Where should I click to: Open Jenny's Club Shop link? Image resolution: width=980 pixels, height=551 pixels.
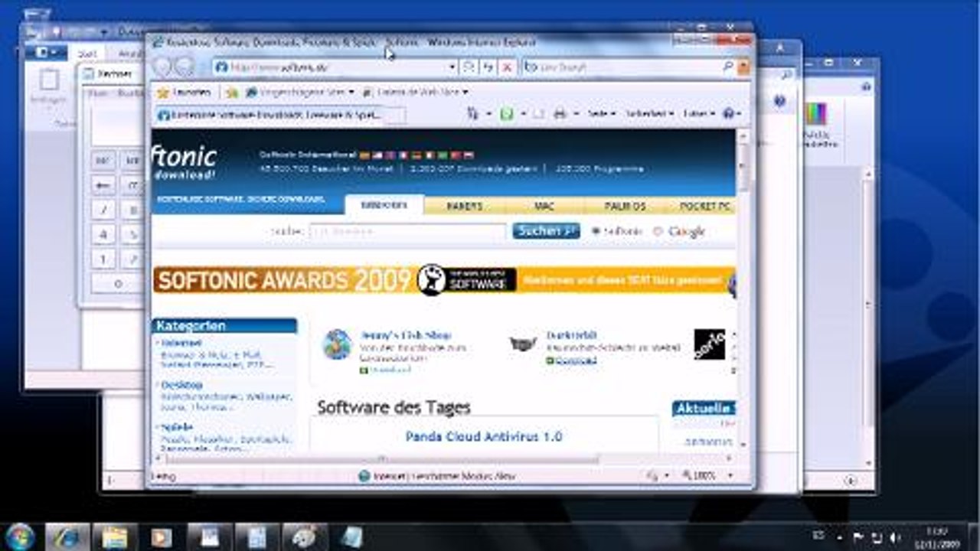pos(405,335)
